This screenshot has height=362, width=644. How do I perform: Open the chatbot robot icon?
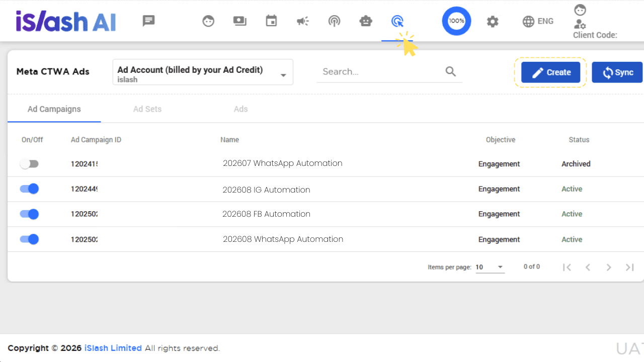pos(366,21)
